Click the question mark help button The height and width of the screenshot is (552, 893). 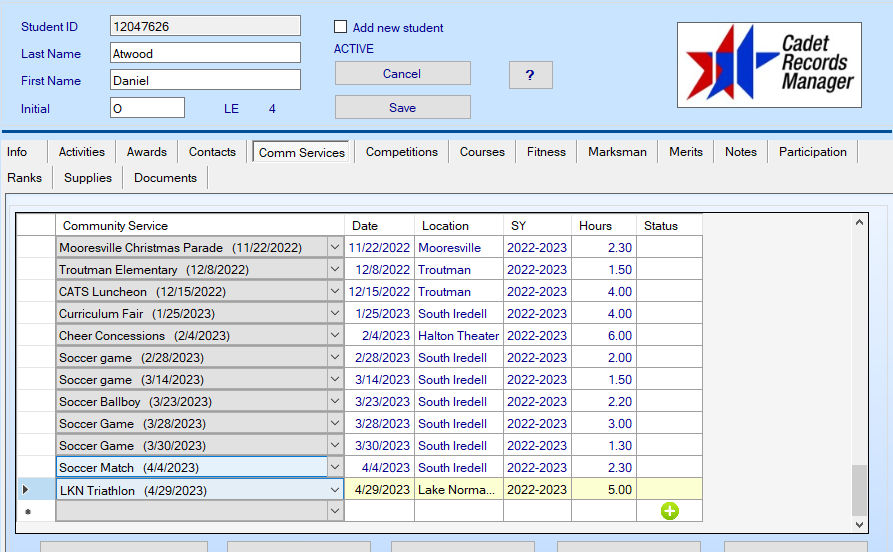(x=530, y=75)
